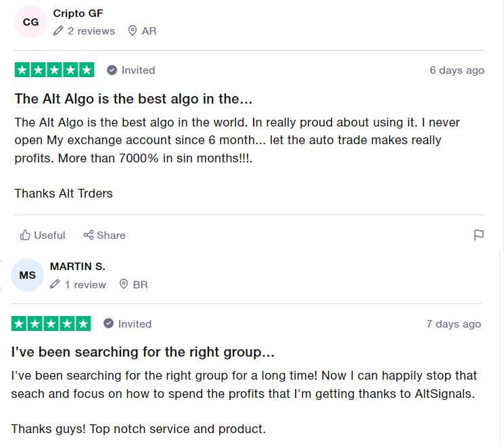Click the thumbs-up Useful icon
The image size is (504, 448).
click(x=25, y=235)
